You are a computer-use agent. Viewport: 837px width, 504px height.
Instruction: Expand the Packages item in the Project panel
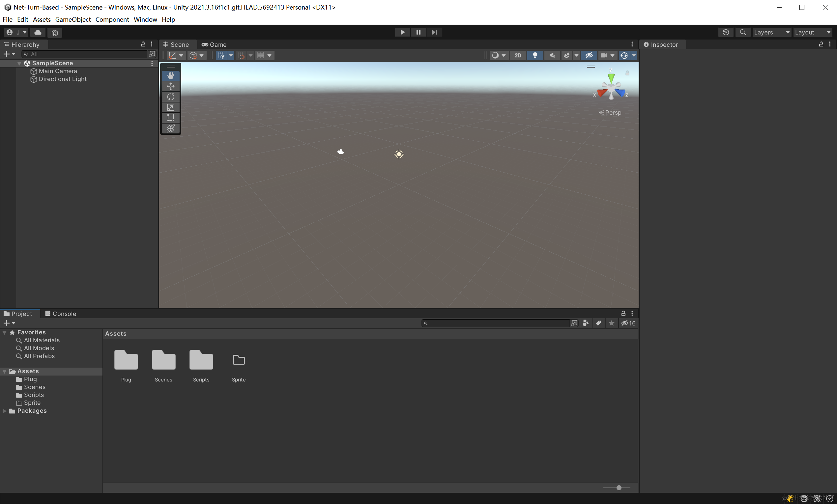pyautogui.click(x=5, y=410)
